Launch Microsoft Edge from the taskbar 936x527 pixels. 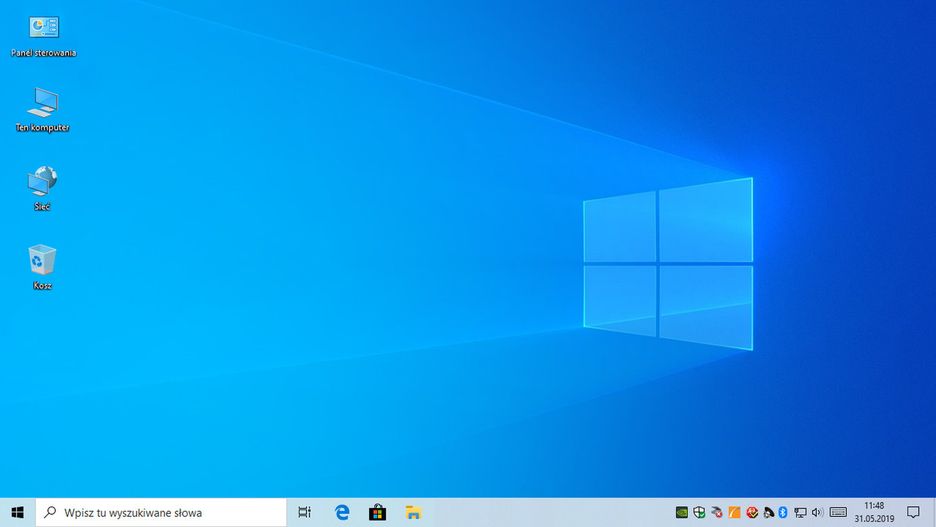tap(342, 512)
